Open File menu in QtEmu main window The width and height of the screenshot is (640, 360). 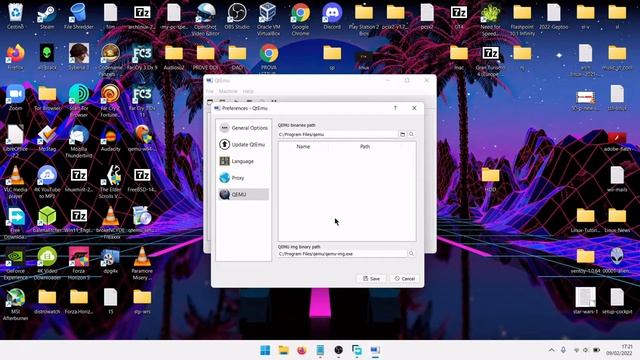click(x=210, y=91)
